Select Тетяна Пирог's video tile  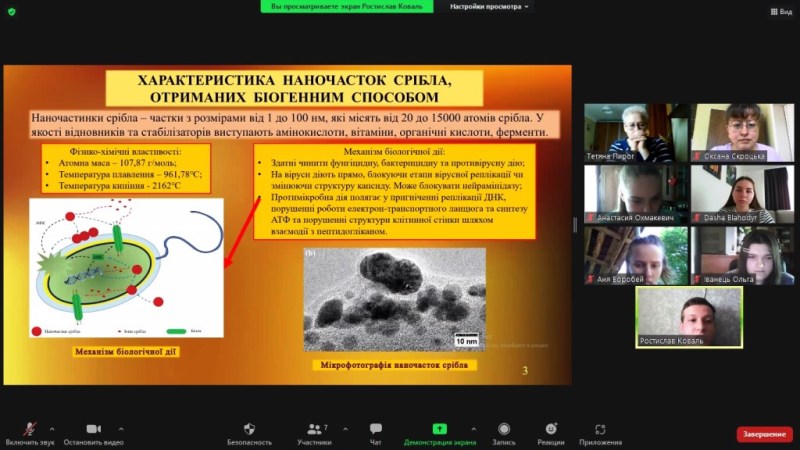coord(636,133)
